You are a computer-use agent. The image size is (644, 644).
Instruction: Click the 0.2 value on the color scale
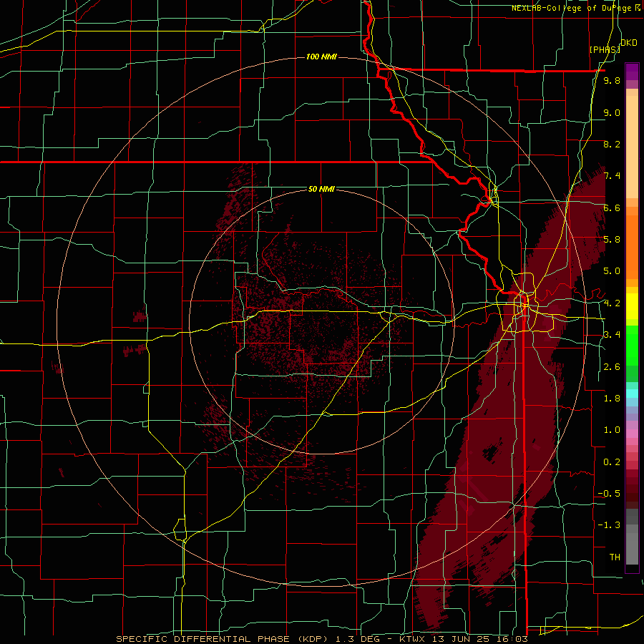click(612, 462)
